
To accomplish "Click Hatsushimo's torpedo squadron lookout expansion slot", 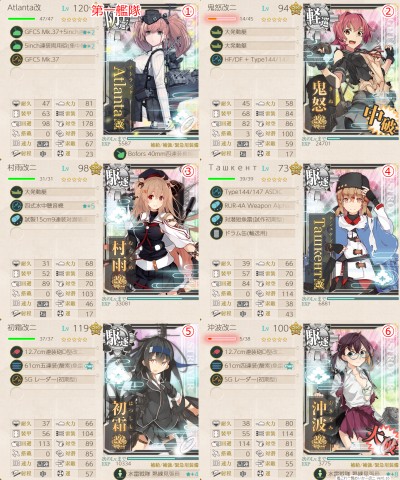I will [x=157, y=474].
